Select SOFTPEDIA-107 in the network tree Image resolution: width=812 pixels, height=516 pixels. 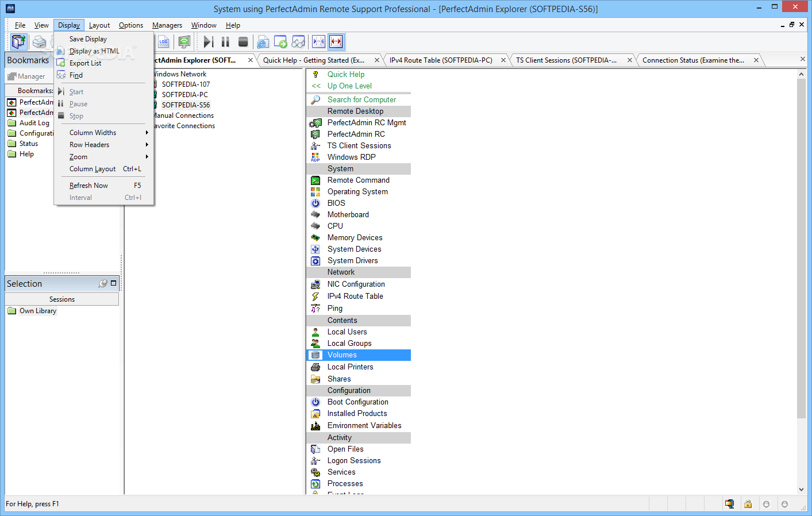(186, 84)
